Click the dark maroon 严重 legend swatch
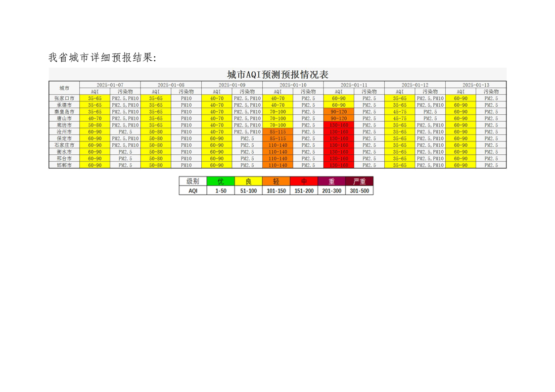The width and height of the screenshot is (555, 392). (359, 181)
